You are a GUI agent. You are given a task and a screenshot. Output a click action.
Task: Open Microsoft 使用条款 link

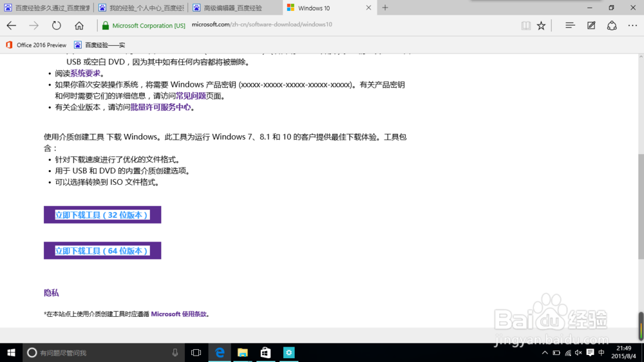pos(179,314)
